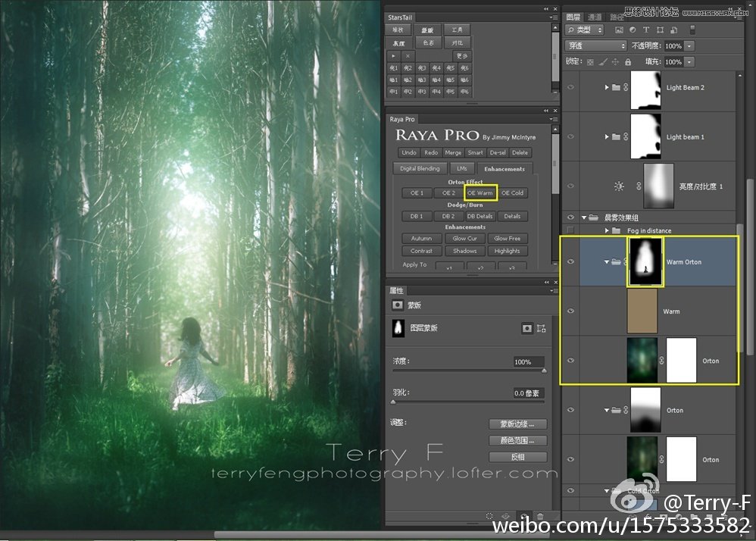Expand the Light Beam 2 group

click(x=607, y=87)
